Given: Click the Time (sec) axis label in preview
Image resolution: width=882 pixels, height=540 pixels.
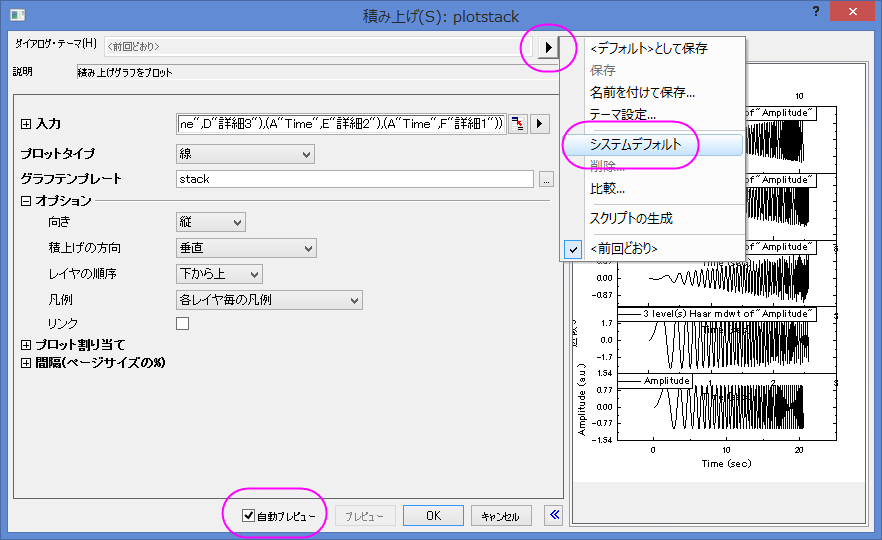Looking at the screenshot, I should (726, 464).
